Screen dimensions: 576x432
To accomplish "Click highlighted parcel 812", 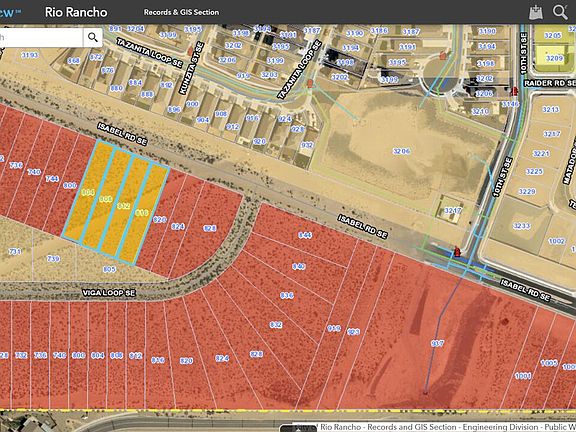I will [x=124, y=206].
